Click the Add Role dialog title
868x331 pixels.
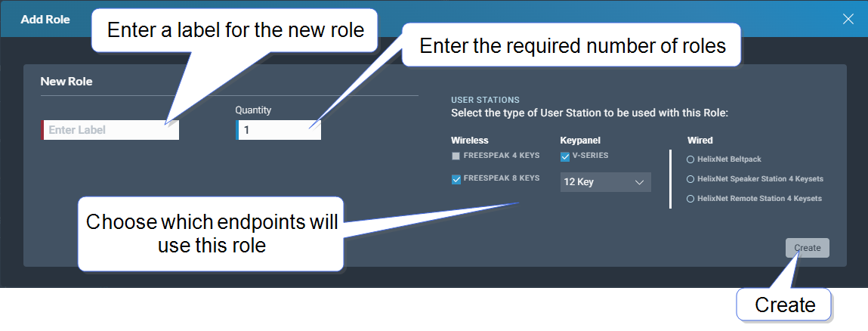tap(45, 20)
